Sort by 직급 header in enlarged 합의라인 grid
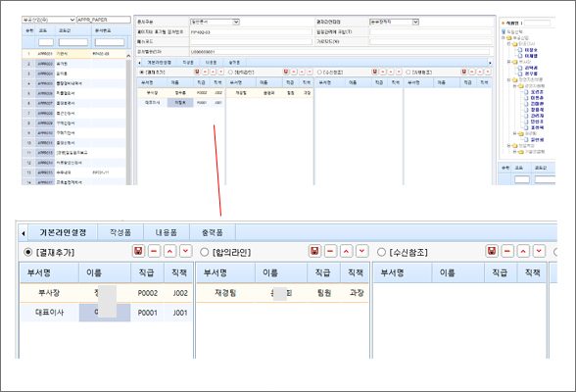This screenshot has height=392, width=576. (x=323, y=272)
